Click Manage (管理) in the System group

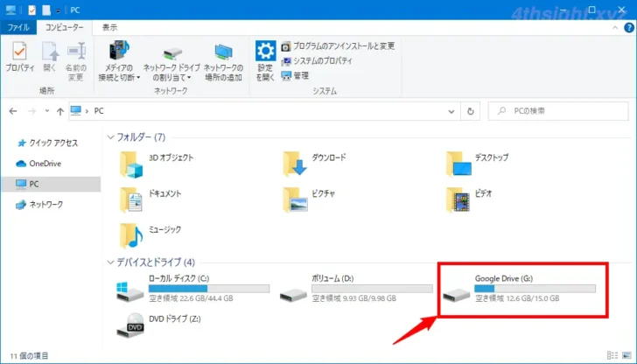pyautogui.click(x=296, y=75)
